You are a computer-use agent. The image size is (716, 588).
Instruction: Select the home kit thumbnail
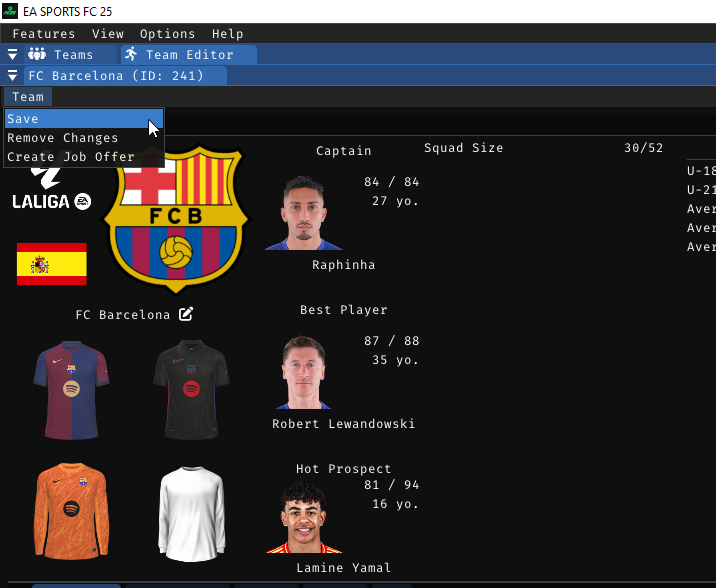71,390
